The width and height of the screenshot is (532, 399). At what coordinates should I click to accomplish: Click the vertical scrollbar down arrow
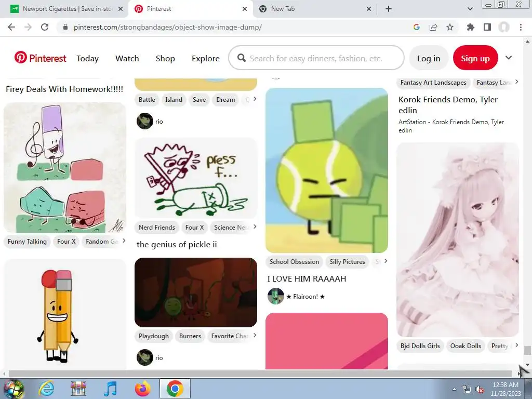pos(527,365)
